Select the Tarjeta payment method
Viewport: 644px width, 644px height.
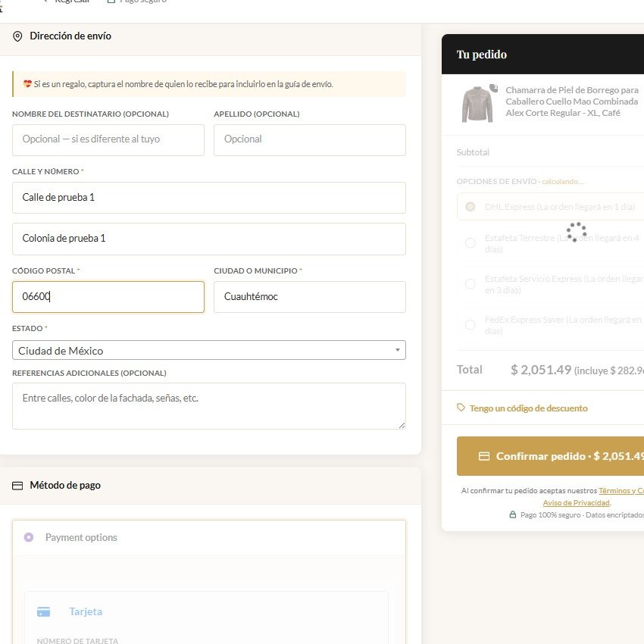86,611
